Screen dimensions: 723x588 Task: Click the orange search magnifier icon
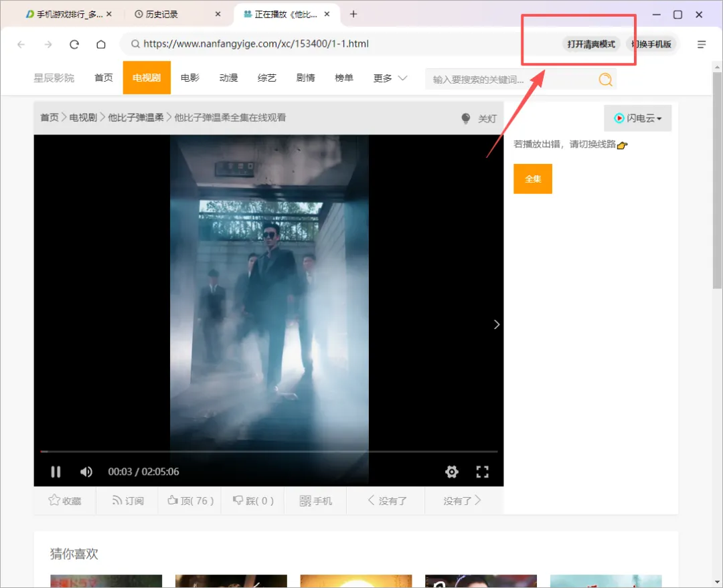point(605,80)
